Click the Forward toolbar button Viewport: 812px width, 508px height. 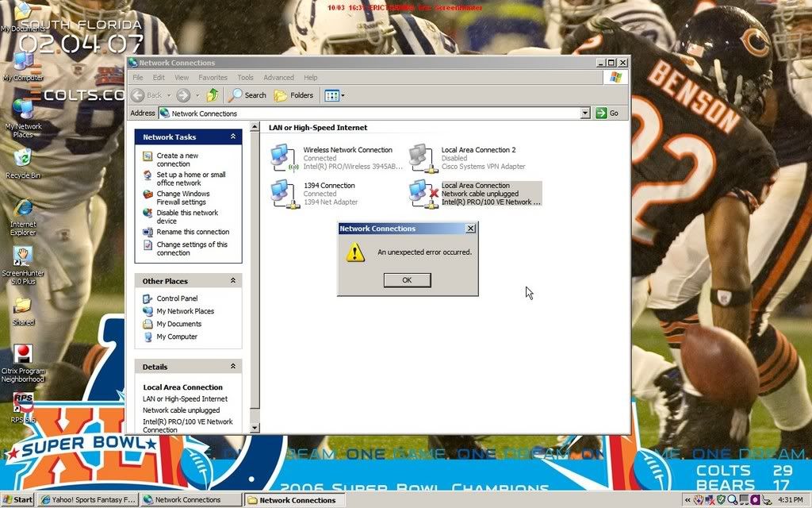tap(183, 95)
